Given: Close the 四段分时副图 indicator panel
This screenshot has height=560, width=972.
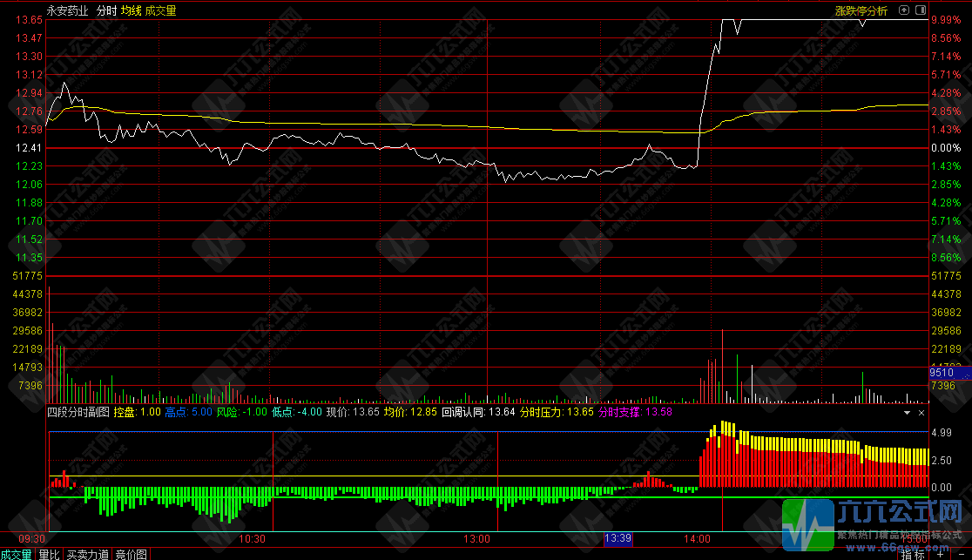Looking at the screenshot, I should coord(921,412).
